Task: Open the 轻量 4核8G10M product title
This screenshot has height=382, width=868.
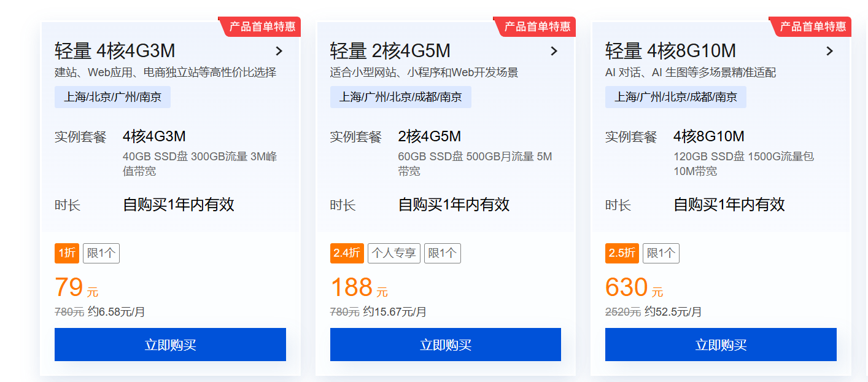Action: pos(670,51)
